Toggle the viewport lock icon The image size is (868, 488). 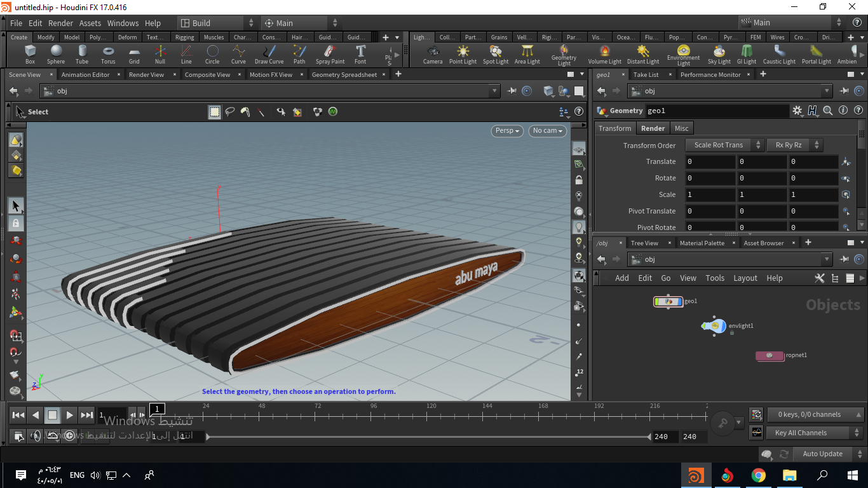579,180
